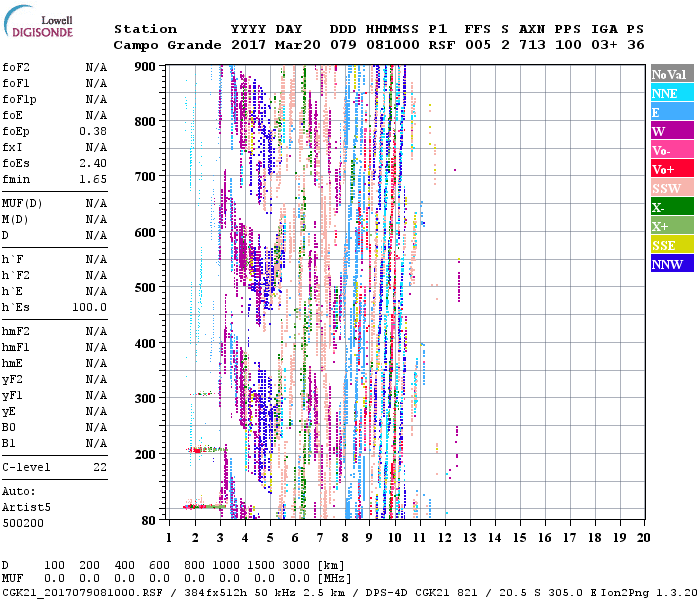Click the hmF2 parameter label
This screenshot has width=700, height=600.
click(x=16, y=331)
